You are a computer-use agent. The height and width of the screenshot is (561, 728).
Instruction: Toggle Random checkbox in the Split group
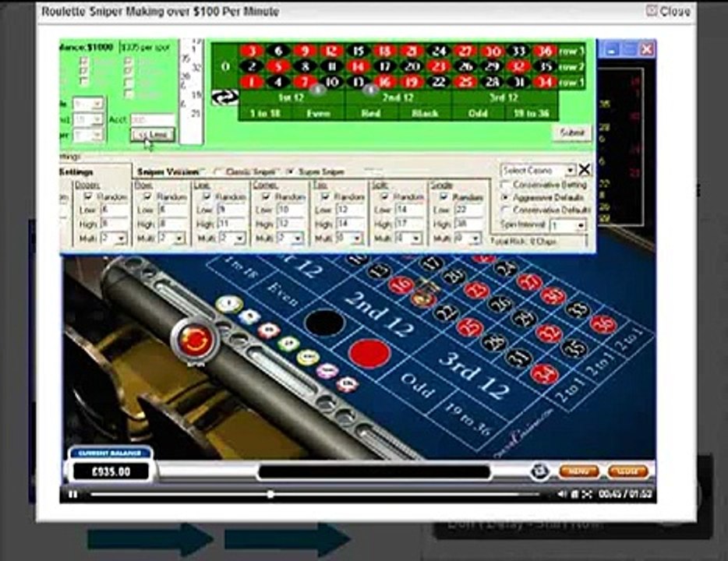coord(384,196)
